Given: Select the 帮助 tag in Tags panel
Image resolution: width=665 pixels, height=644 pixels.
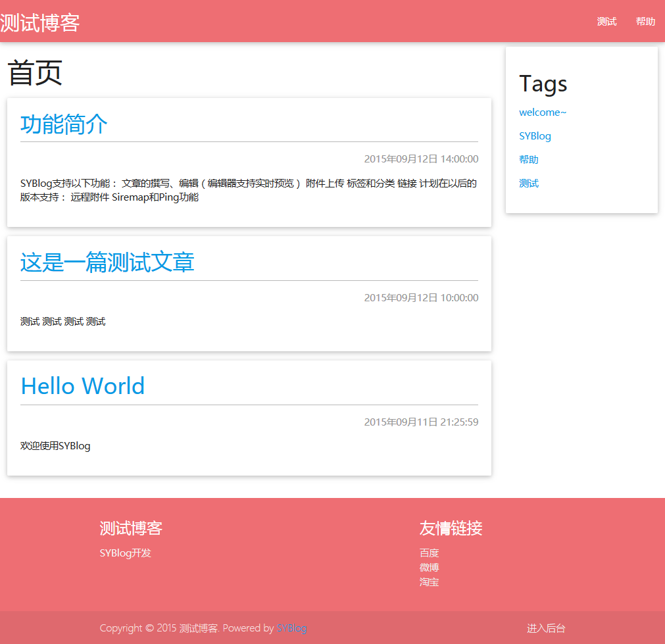Looking at the screenshot, I should (x=529, y=160).
